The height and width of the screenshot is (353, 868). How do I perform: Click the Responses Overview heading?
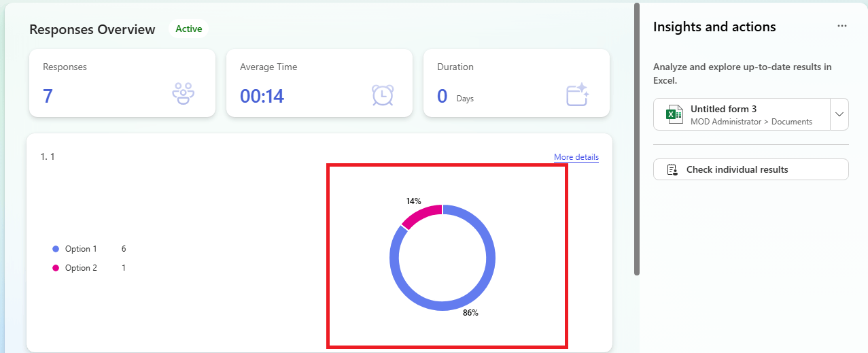[x=92, y=29]
